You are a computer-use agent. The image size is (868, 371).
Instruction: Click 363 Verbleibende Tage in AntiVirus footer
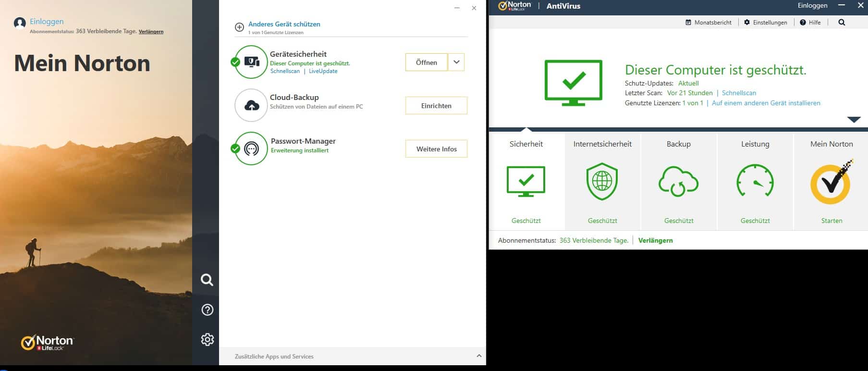tap(594, 240)
